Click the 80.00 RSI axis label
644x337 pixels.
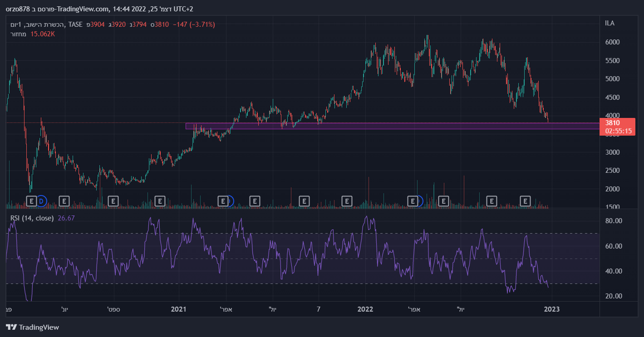pos(614,221)
